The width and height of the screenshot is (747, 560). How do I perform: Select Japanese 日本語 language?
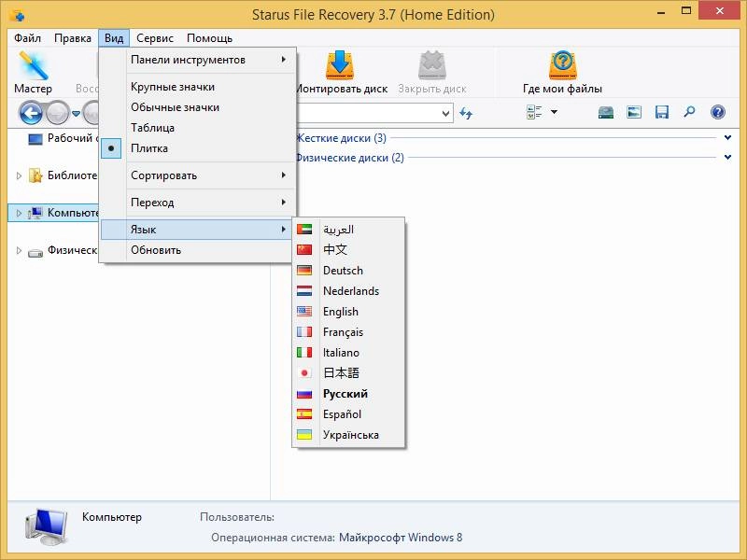pyautogui.click(x=348, y=372)
